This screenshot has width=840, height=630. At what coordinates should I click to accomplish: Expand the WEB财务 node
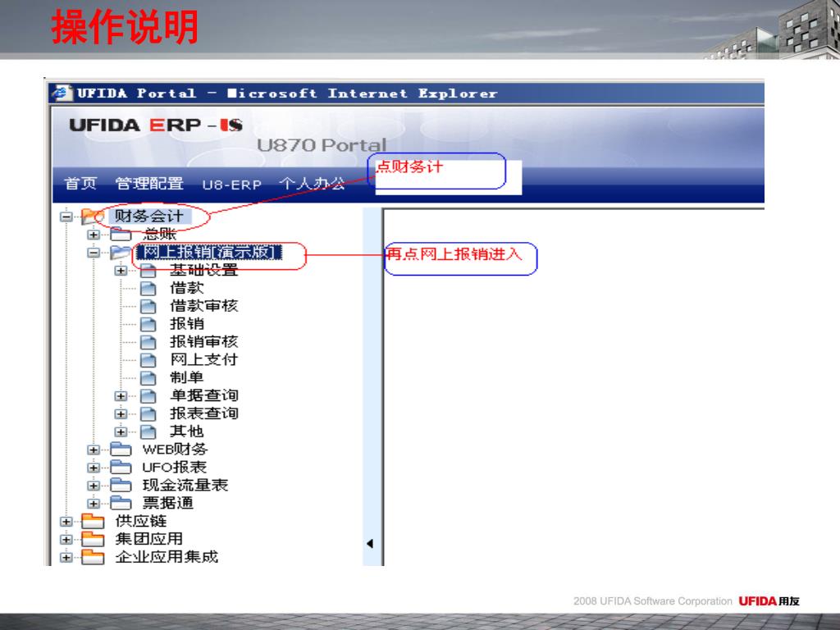click(x=94, y=450)
